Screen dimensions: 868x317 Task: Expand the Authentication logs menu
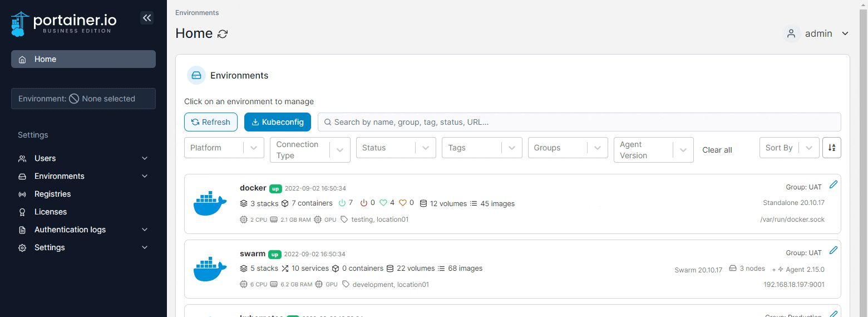click(x=83, y=230)
